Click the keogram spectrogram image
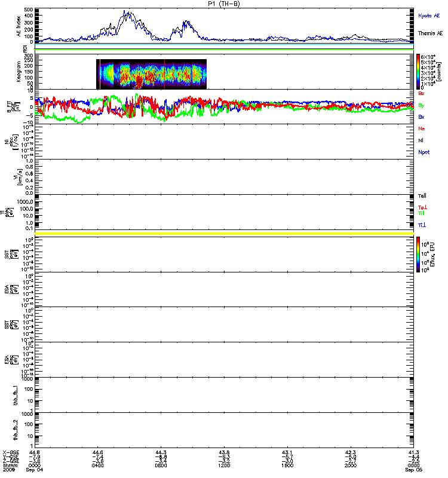 coord(152,74)
